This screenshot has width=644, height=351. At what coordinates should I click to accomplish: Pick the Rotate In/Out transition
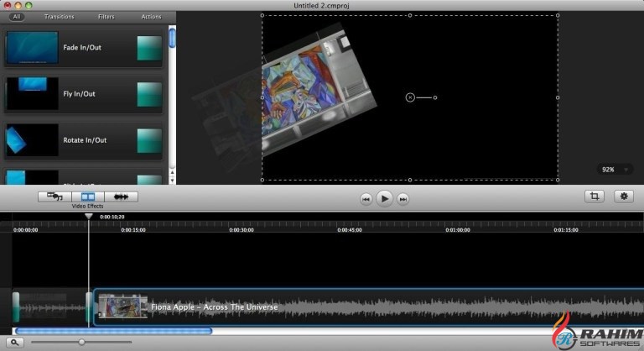coord(84,140)
